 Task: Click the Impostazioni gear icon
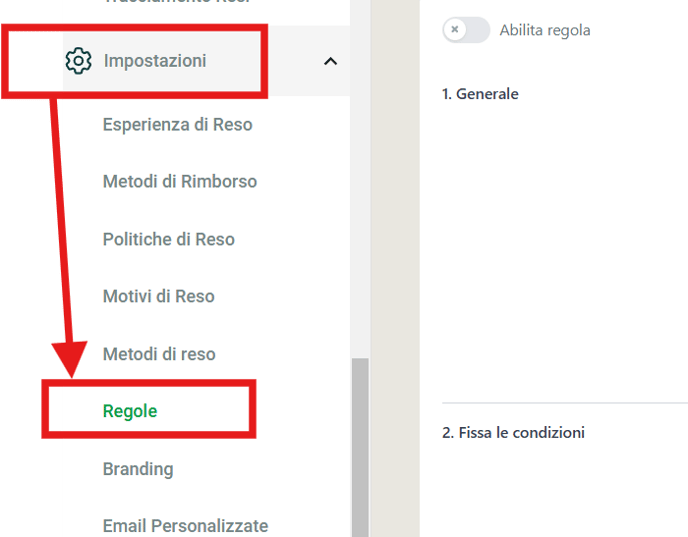[x=78, y=61]
